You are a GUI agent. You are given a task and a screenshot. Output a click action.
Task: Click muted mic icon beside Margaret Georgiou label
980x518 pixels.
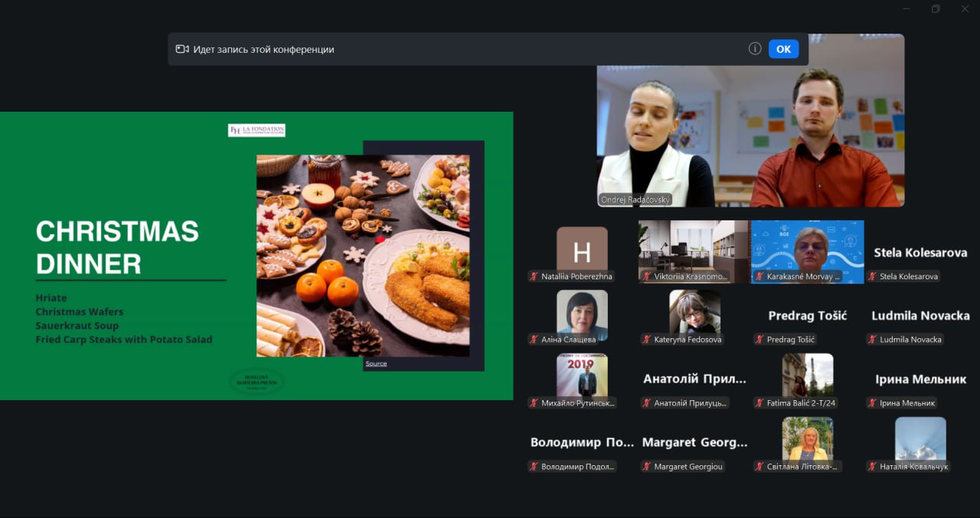tap(647, 466)
